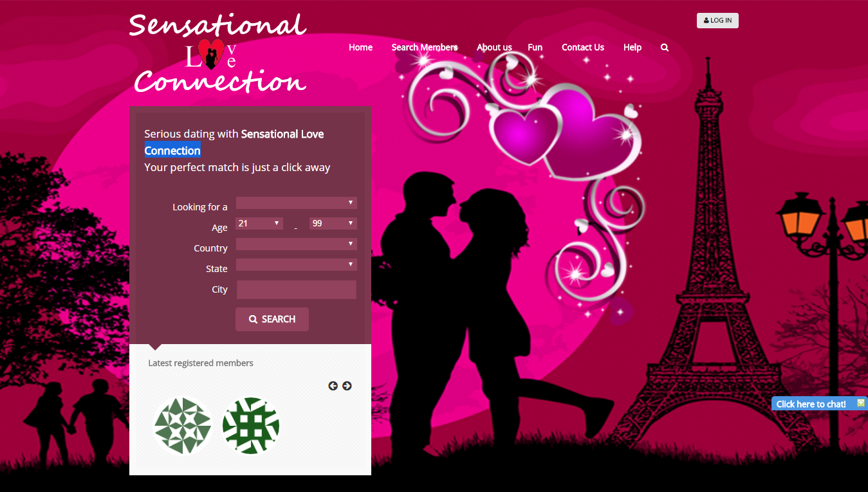Open the Fun menu item
This screenshot has width=868, height=492.
(x=535, y=48)
